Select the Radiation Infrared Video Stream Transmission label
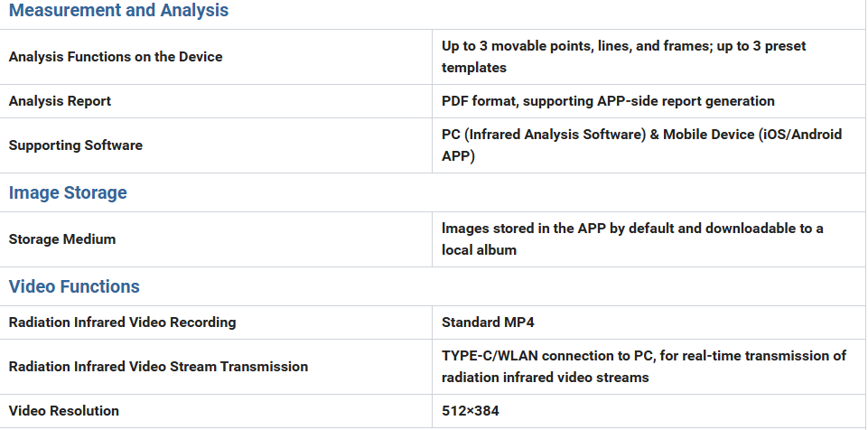 tap(158, 367)
